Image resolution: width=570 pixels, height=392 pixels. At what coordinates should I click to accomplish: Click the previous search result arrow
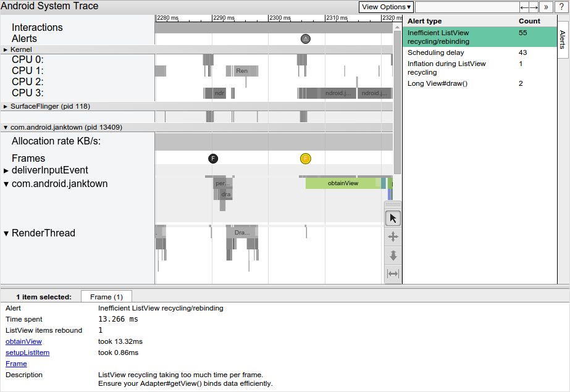point(525,7)
